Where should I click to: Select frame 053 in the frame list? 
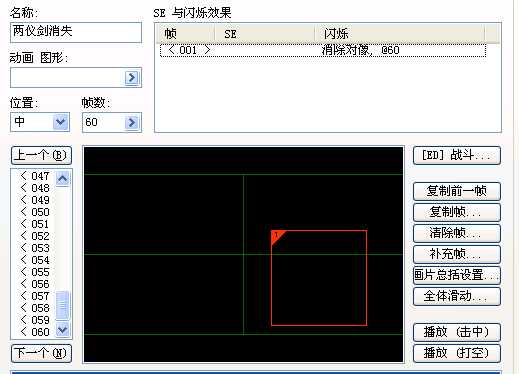35,248
